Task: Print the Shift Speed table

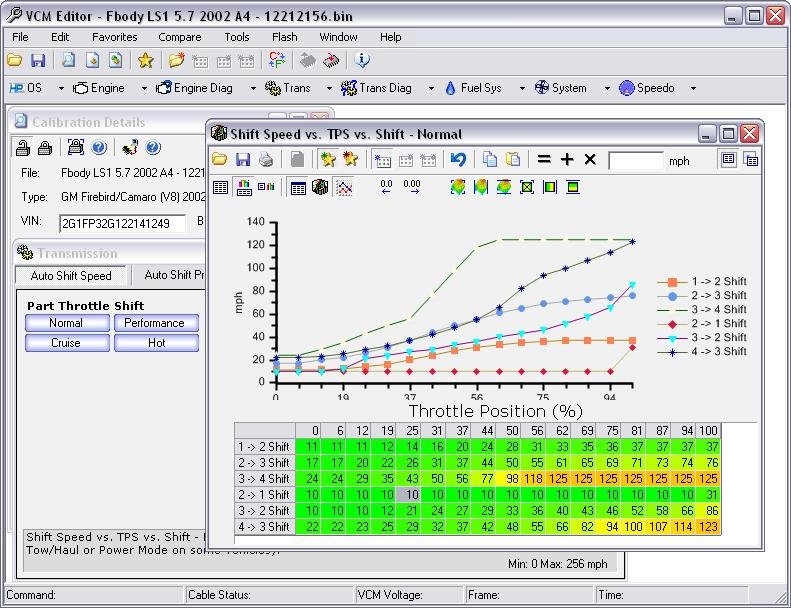Action: (266, 160)
